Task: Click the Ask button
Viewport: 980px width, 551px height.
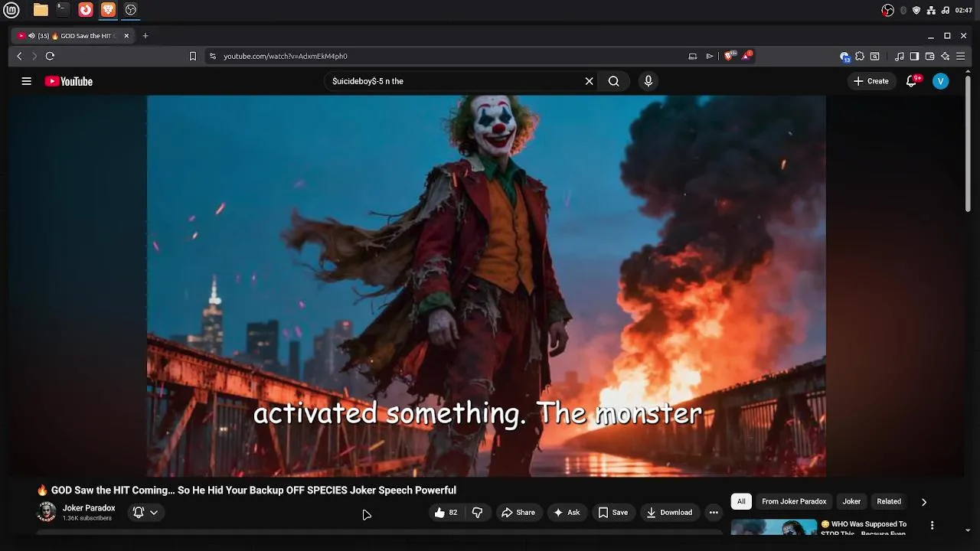Action: coord(567,513)
